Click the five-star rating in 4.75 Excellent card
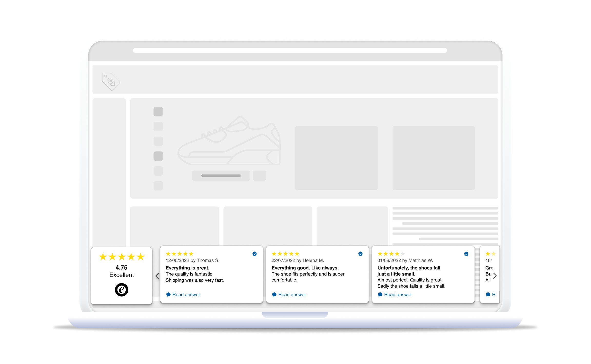The height and width of the screenshot is (364, 591). [x=122, y=257]
